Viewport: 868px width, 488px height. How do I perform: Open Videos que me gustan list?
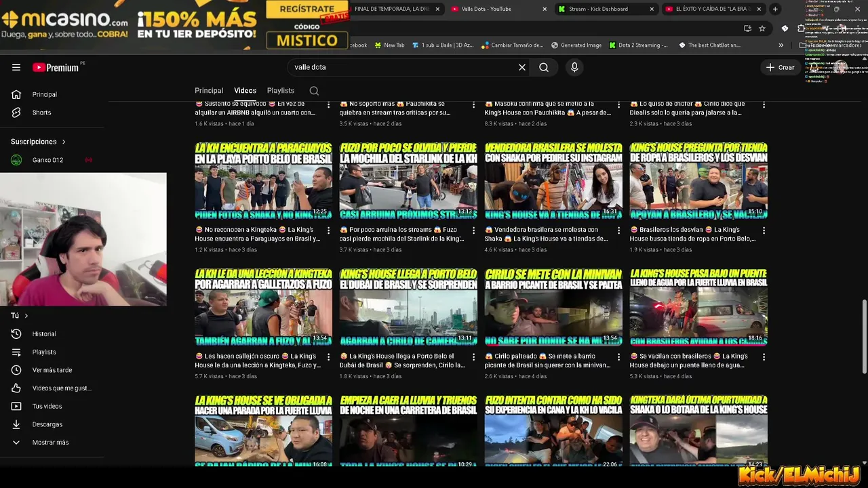[x=61, y=388]
